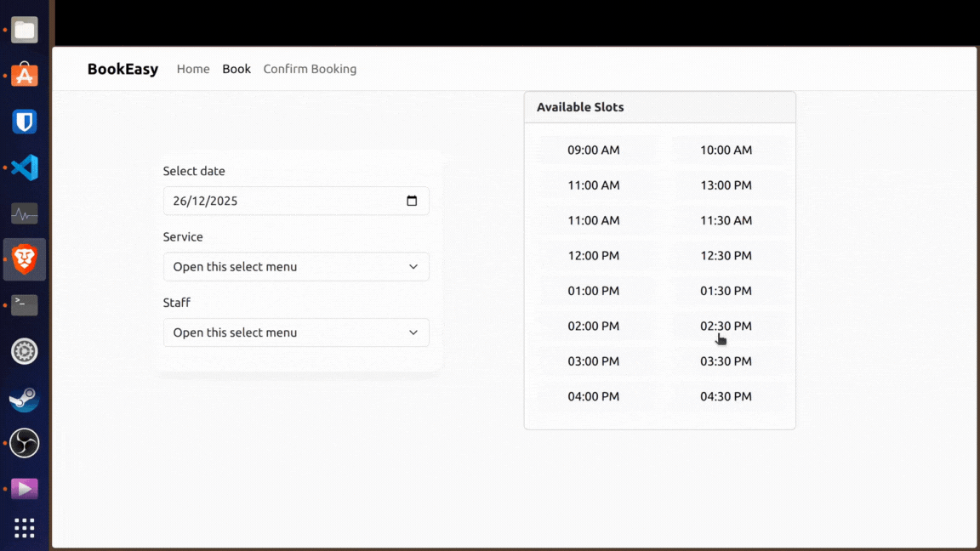Open the Terminal from the dock
The height and width of the screenshot is (551, 980).
click(25, 305)
